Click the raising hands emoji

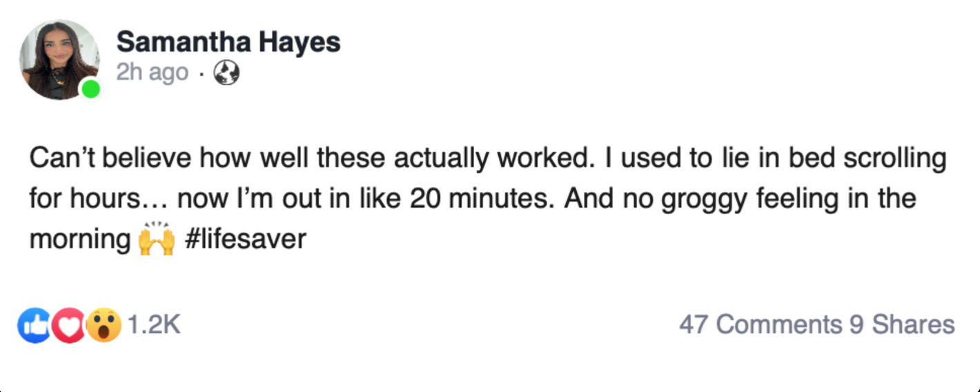click(156, 240)
